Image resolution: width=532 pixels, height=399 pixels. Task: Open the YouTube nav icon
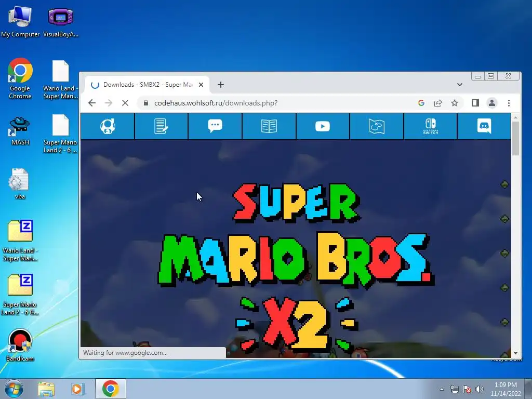(323, 126)
